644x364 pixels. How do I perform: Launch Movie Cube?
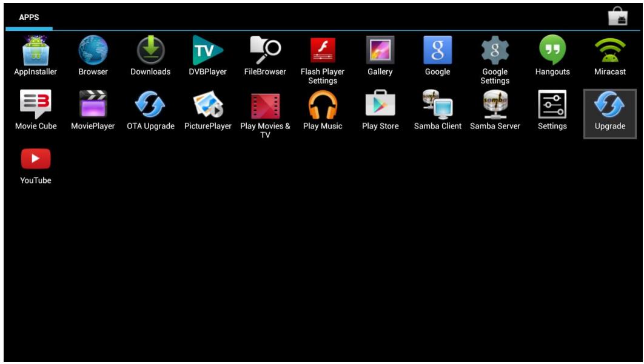pos(35,110)
